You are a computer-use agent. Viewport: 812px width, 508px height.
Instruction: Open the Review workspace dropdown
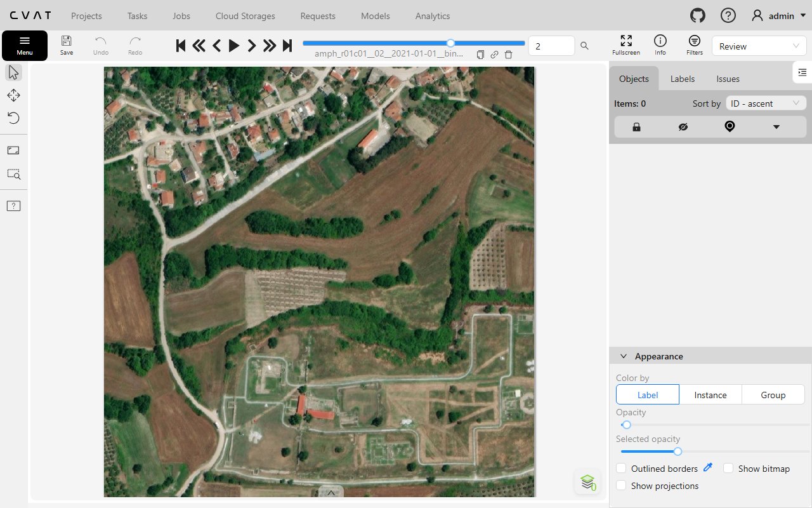[759, 46]
